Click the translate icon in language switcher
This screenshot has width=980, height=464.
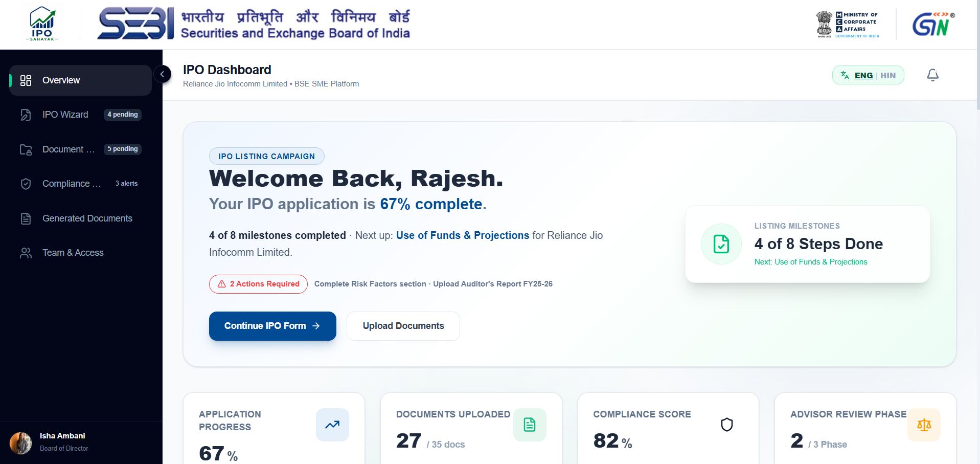coord(845,75)
